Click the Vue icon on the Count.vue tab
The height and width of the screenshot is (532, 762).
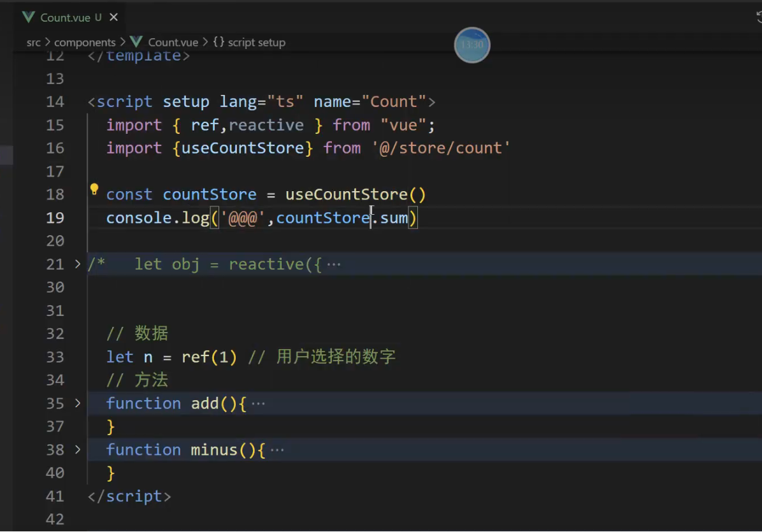[x=29, y=17]
